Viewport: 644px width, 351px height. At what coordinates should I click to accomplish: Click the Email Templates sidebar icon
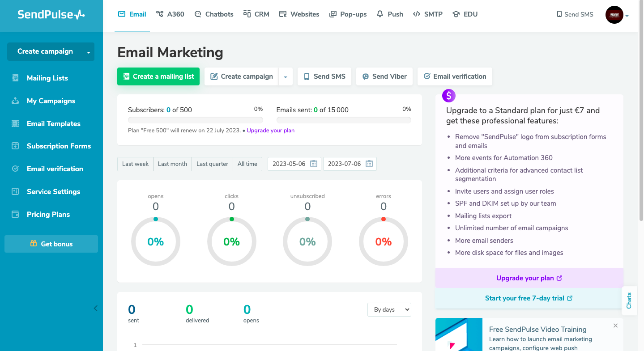(x=15, y=123)
